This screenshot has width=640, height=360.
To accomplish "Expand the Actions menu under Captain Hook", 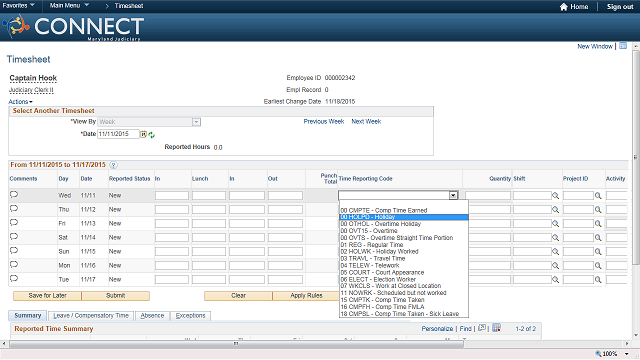I will pyautogui.click(x=20, y=102).
